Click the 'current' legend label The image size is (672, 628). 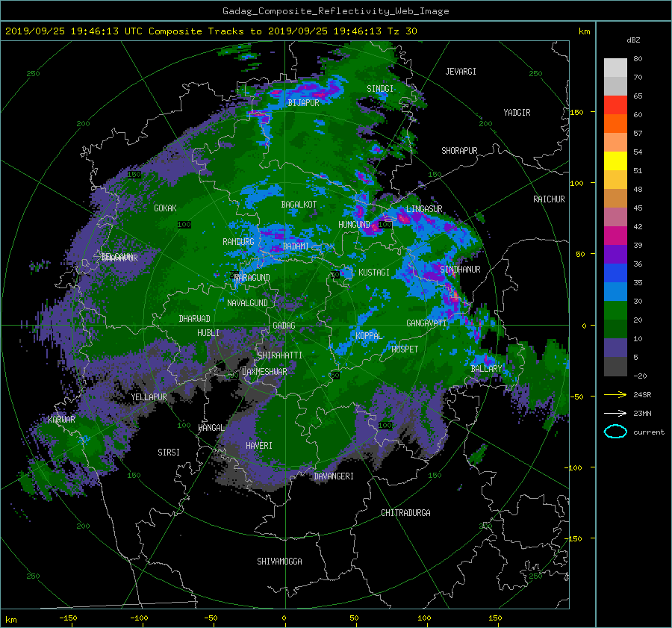(x=648, y=432)
